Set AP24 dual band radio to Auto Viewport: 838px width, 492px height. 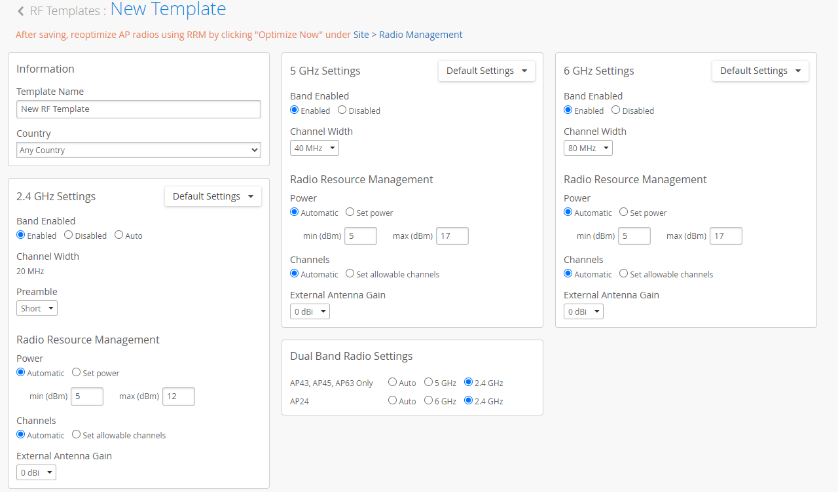click(393, 401)
